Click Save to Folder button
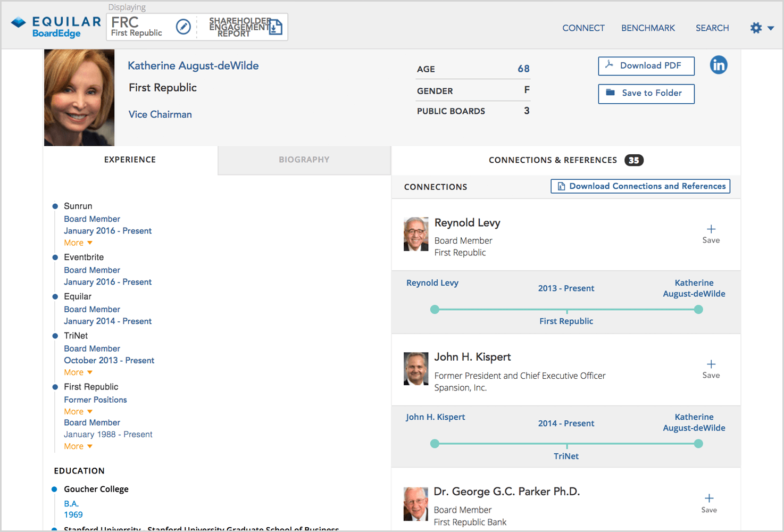Screen dimensions: 784x532 click(646, 94)
